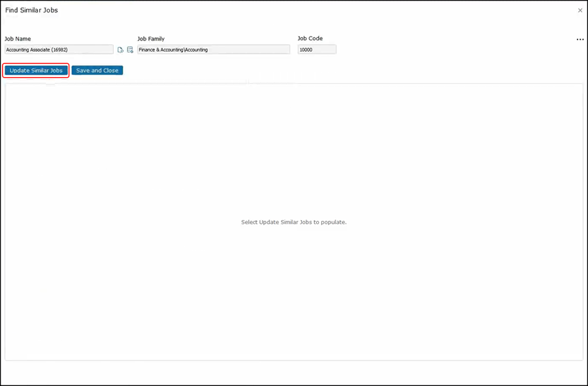Click the blank header strip atop the results grid
Screen dimensions: 588x386
[x=150, y=82]
